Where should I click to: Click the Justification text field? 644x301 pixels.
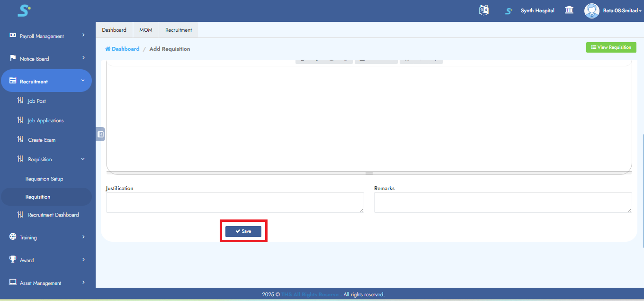(235, 202)
